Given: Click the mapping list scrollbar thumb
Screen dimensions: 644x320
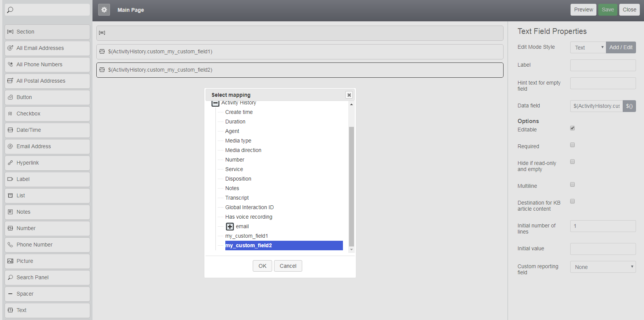Looking at the screenshot, I should point(351,187).
